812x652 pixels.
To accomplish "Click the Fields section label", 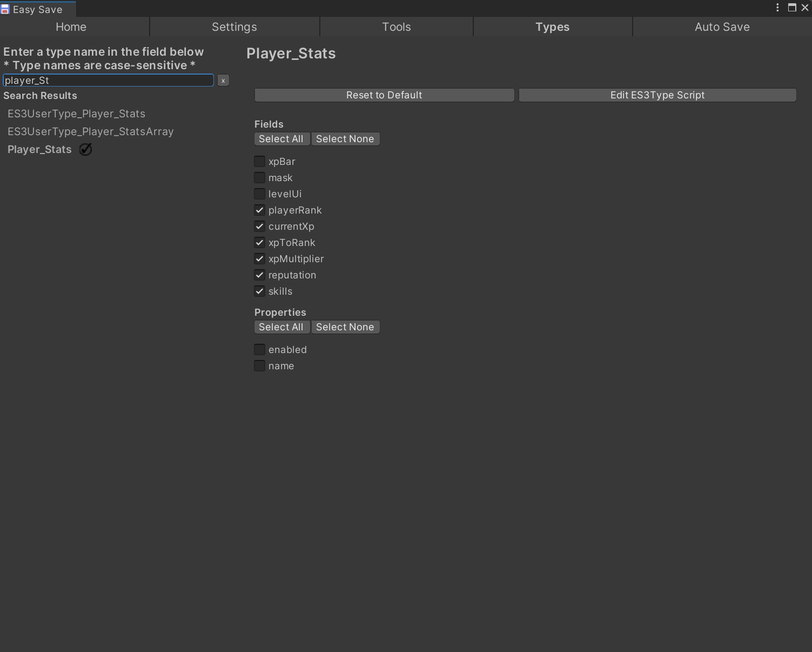I will (x=269, y=124).
